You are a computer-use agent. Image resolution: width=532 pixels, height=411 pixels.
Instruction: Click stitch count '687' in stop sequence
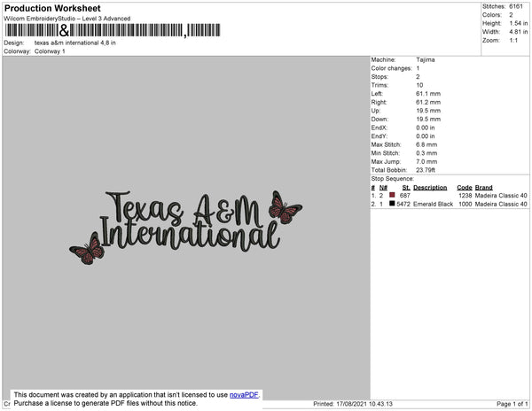pos(405,196)
